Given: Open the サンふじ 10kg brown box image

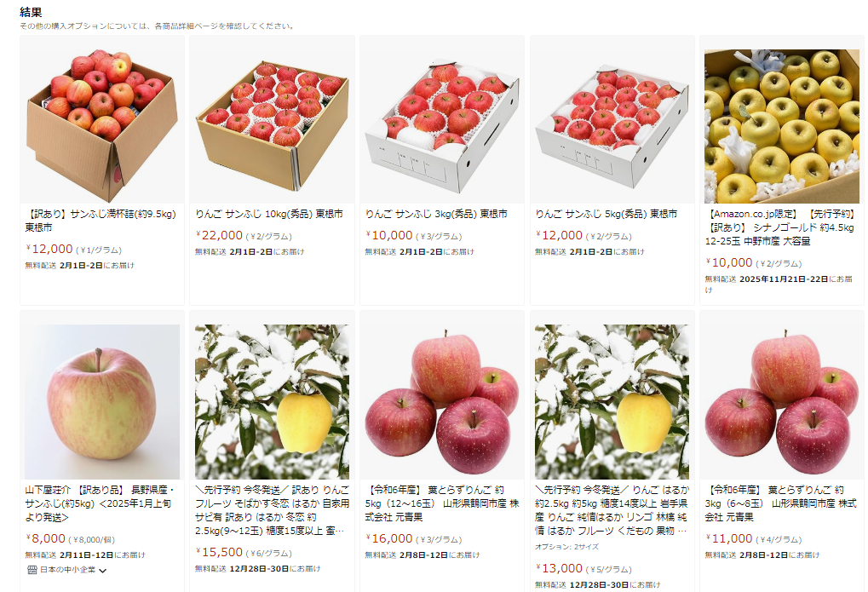Looking at the screenshot, I should coord(273,126).
